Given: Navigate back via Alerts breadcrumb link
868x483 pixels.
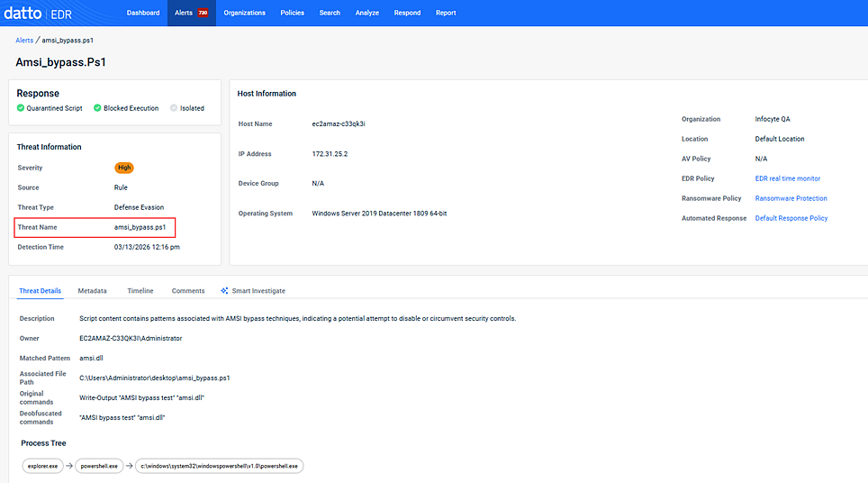Looking at the screenshot, I should [24, 41].
